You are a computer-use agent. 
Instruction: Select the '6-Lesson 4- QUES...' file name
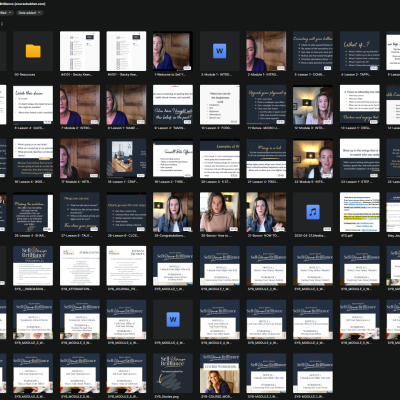(29, 128)
